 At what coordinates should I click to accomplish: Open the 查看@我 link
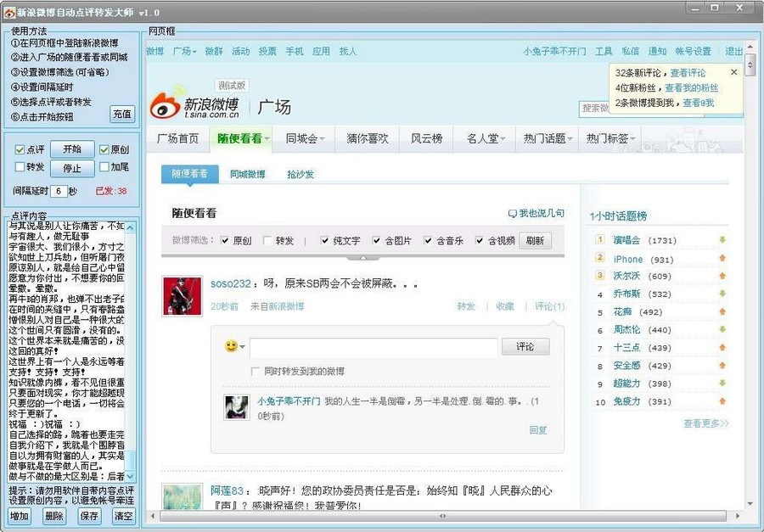tap(699, 103)
